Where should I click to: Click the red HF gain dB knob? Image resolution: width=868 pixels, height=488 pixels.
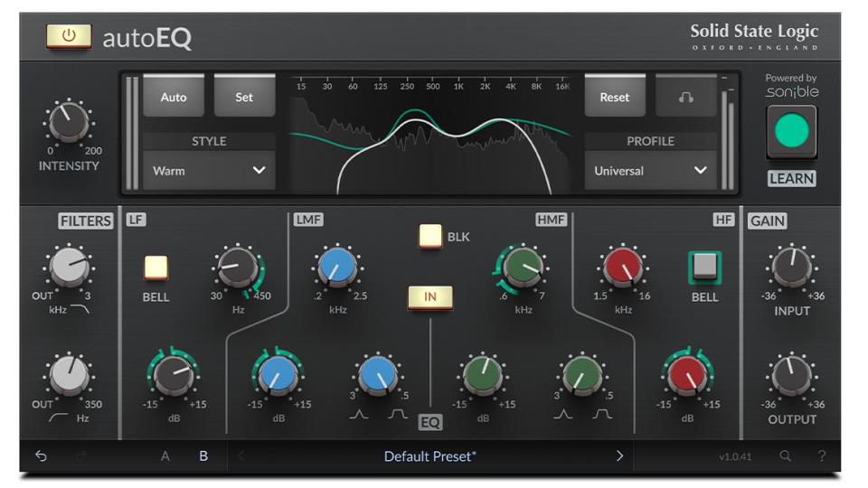tap(687, 376)
